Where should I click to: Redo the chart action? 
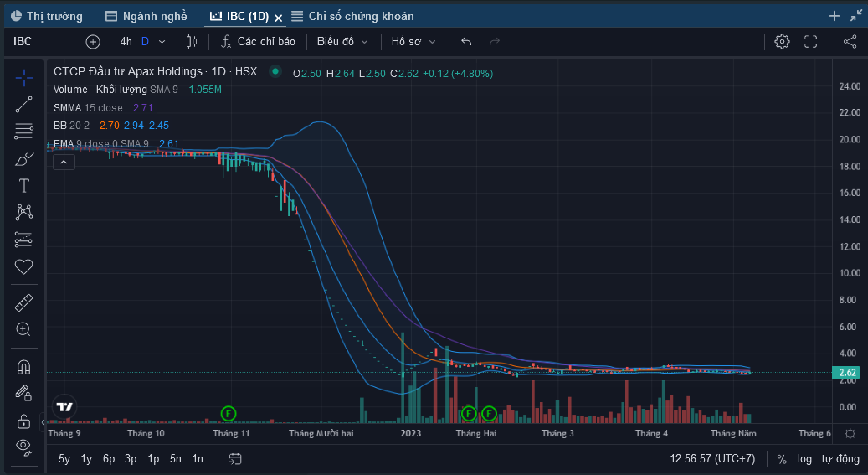point(495,42)
